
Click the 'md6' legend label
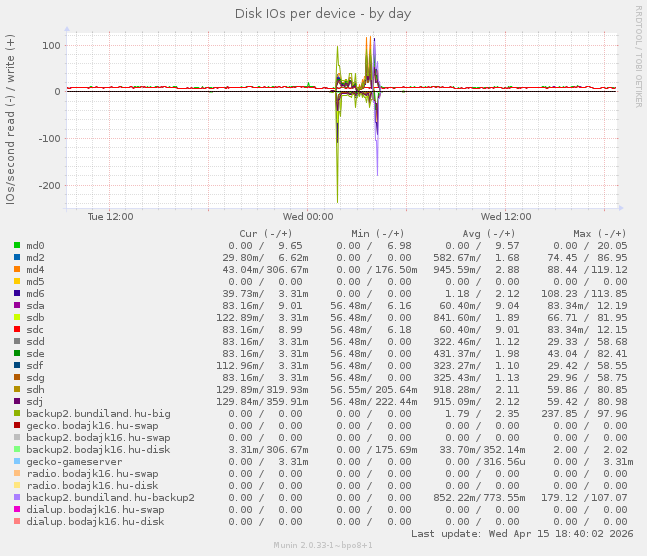[35, 293]
